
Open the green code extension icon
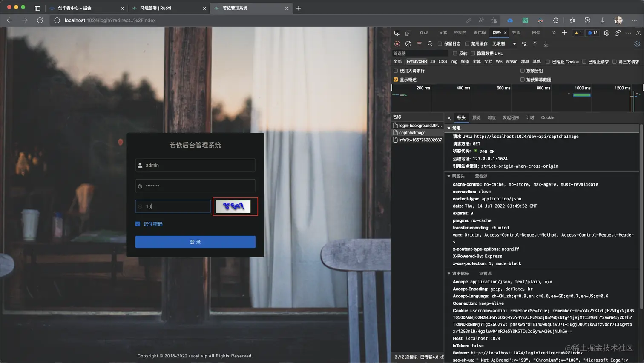click(x=525, y=20)
